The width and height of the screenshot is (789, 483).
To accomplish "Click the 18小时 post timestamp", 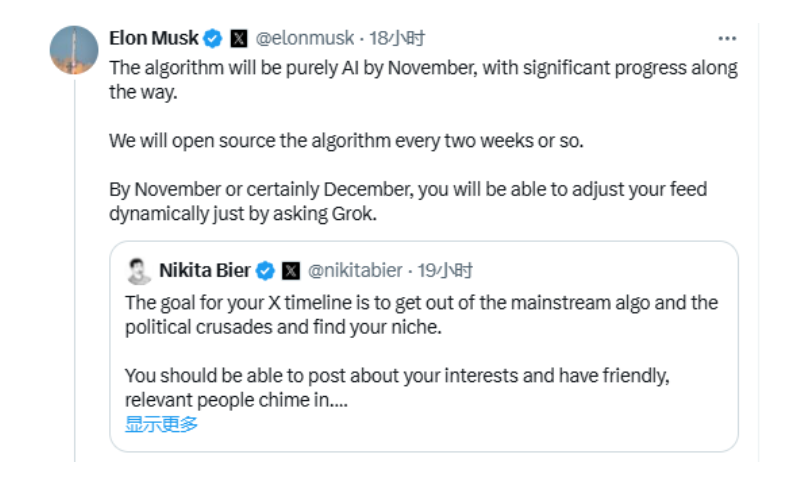I will tap(397, 39).
